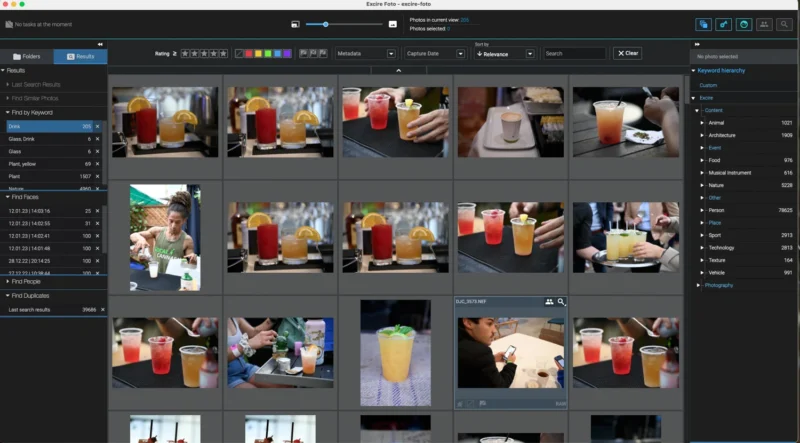Viewport: 800px width, 443px height.
Task: Open the find similar photos circle icon
Action: coord(743,24)
